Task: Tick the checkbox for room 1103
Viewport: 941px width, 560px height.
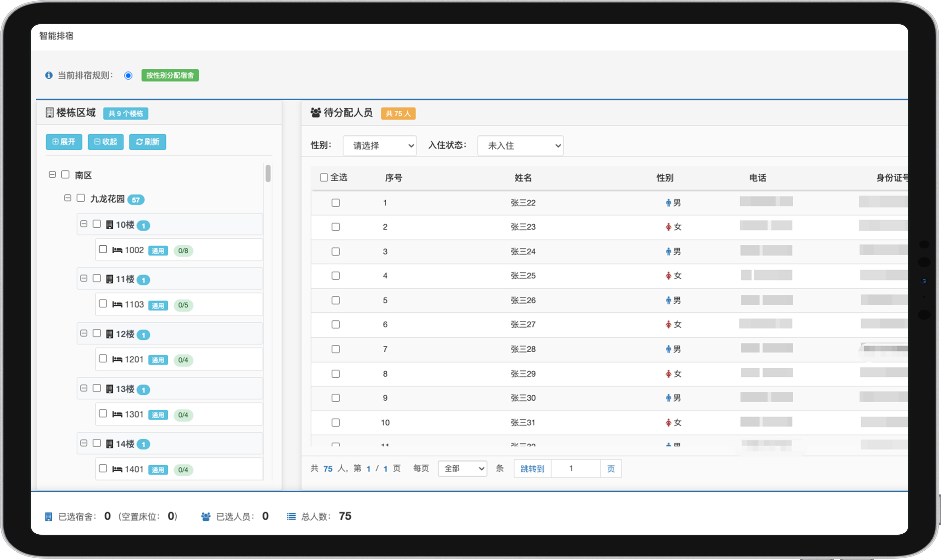Action: click(103, 304)
